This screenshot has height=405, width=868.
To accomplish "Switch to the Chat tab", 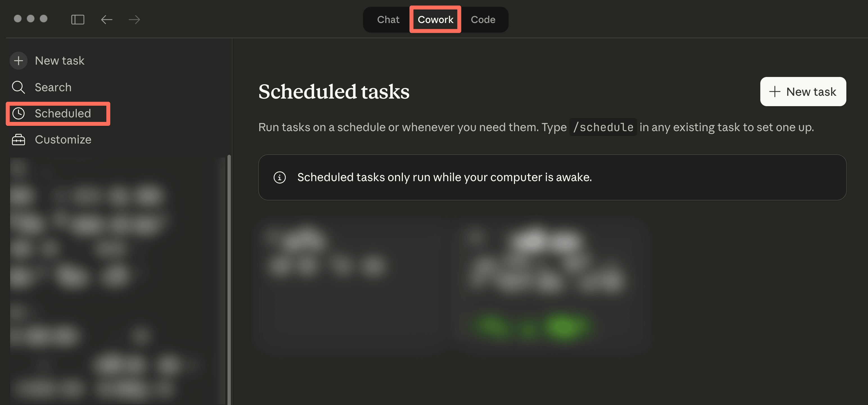I will [388, 19].
